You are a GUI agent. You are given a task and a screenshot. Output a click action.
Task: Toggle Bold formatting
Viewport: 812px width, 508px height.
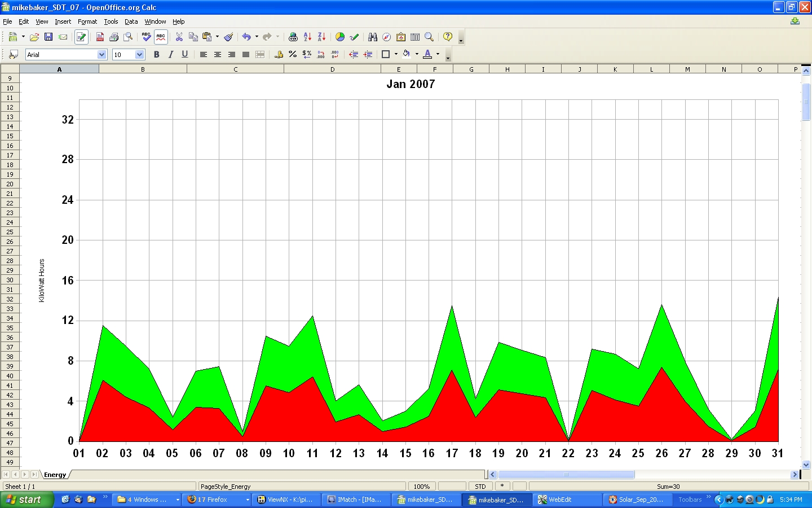pyautogui.click(x=157, y=55)
